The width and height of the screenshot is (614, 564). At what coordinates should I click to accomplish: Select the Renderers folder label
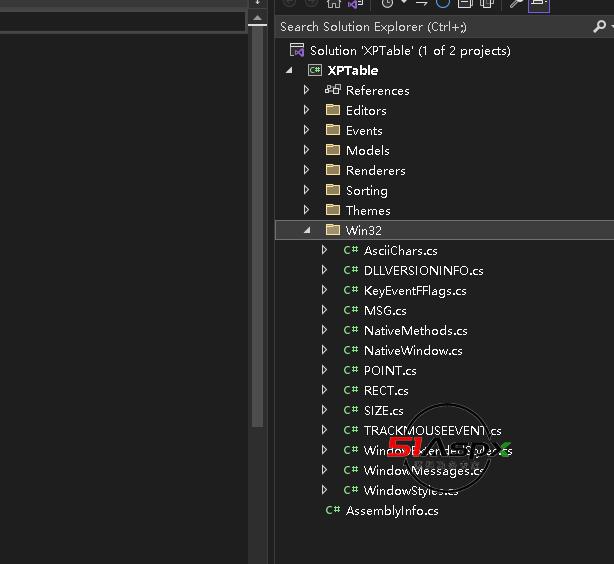[376, 170]
